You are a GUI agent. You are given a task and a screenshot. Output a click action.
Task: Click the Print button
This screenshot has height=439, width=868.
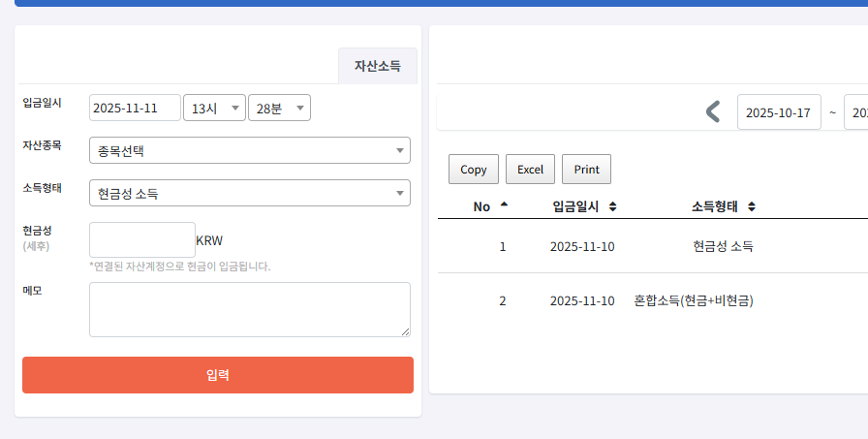[586, 170]
